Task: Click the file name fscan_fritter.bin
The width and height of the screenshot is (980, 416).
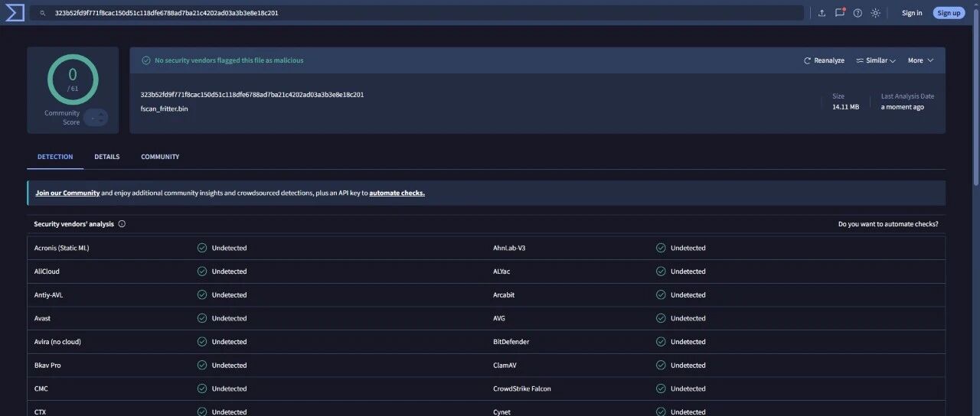Action: point(164,109)
